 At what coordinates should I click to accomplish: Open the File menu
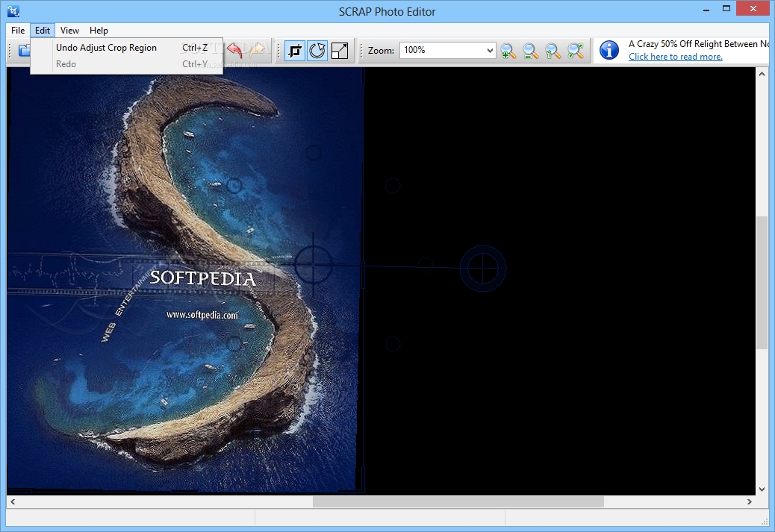pos(18,30)
